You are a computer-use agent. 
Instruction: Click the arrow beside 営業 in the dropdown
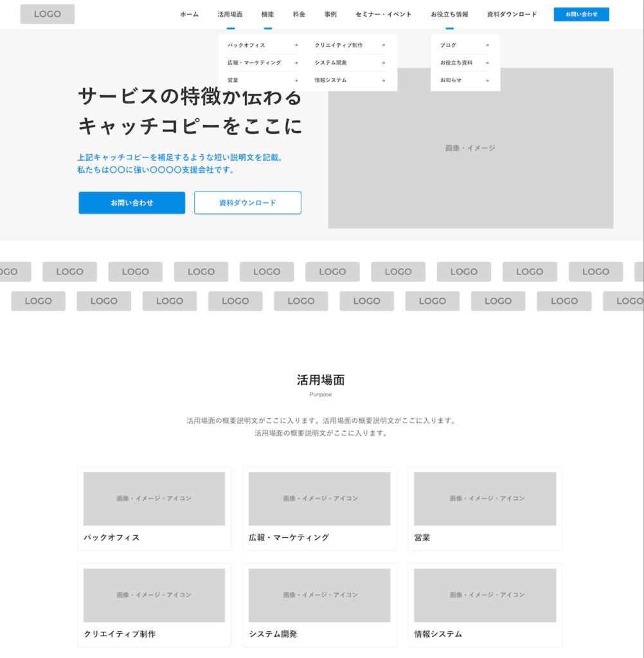(296, 80)
